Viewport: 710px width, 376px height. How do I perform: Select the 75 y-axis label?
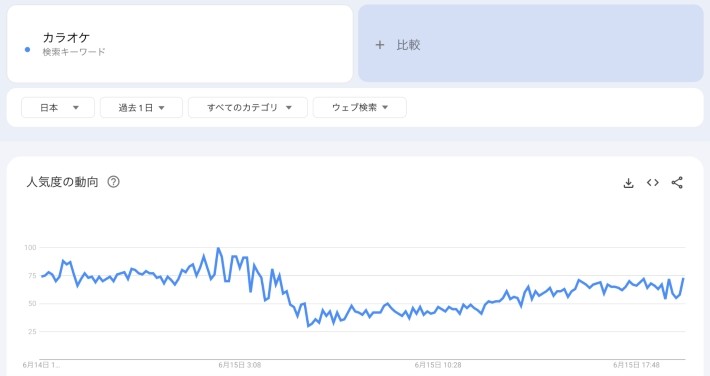[32, 275]
